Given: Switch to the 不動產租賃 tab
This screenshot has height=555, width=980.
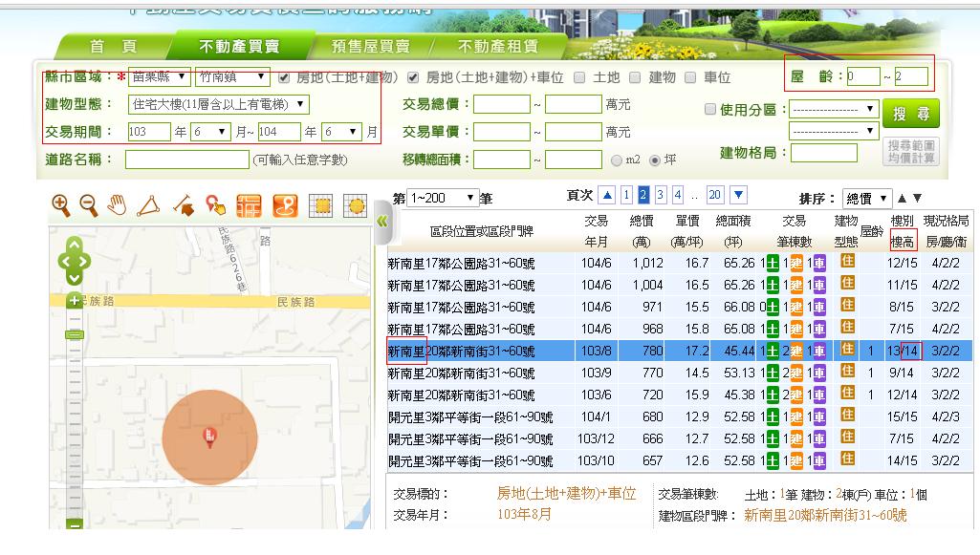Looking at the screenshot, I should pyautogui.click(x=498, y=46).
